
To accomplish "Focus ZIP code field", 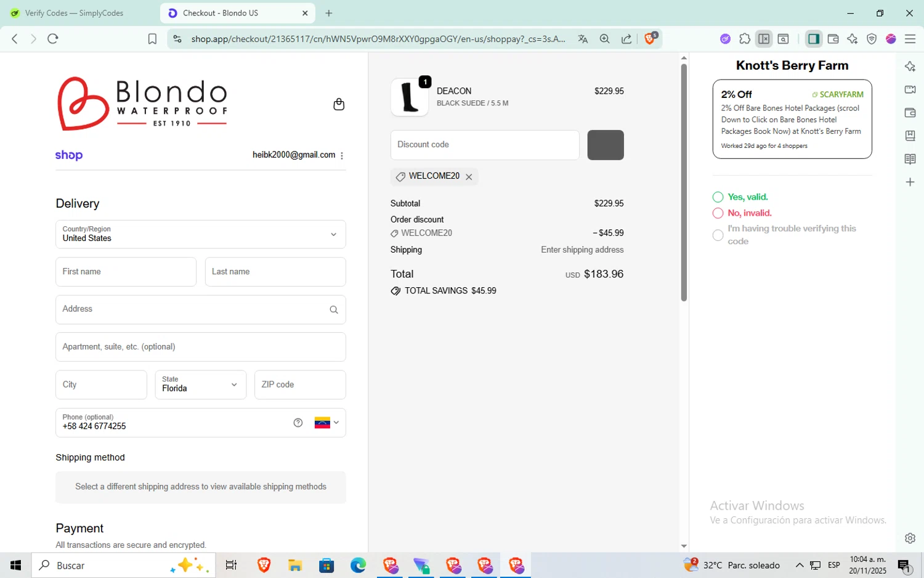I will tap(300, 385).
